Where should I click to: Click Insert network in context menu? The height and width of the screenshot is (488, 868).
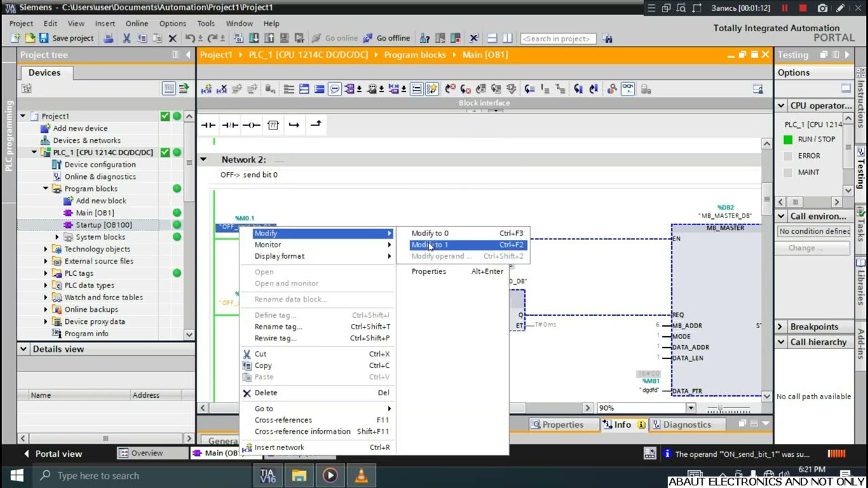pyautogui.click(x=316, y=447)
